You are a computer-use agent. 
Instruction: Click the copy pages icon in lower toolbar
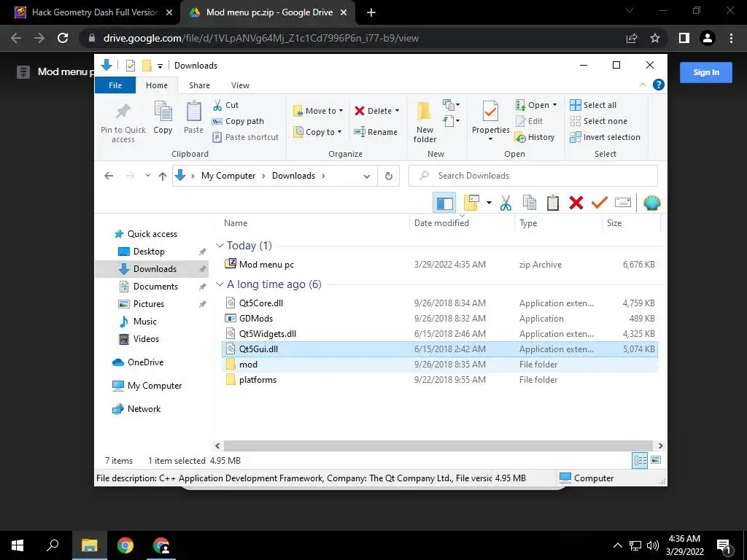click(530, 203)
